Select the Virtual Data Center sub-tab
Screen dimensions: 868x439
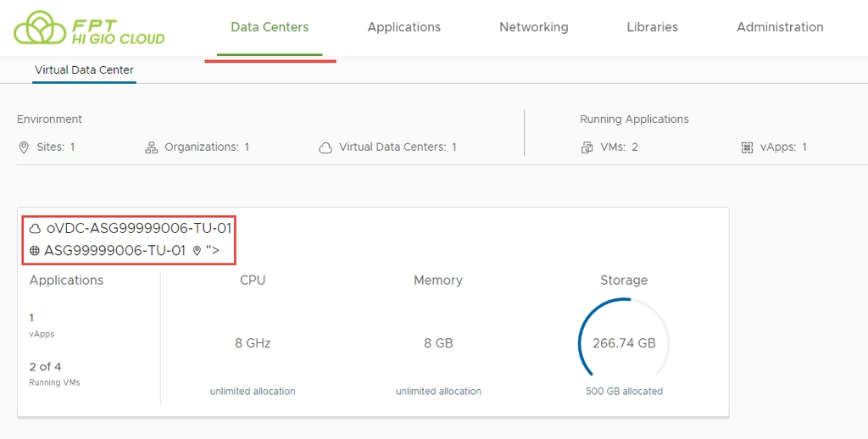(84, 70)
